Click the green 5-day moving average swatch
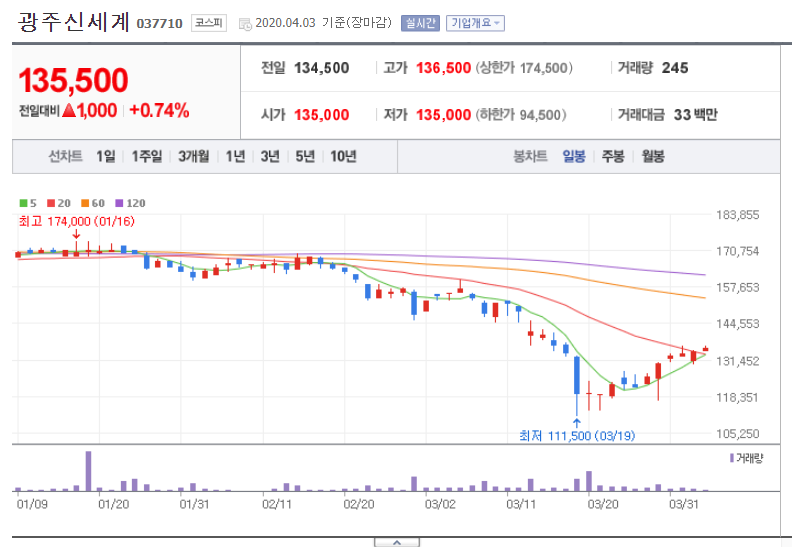This screenshot has height=547, width=792. [23, 203]
